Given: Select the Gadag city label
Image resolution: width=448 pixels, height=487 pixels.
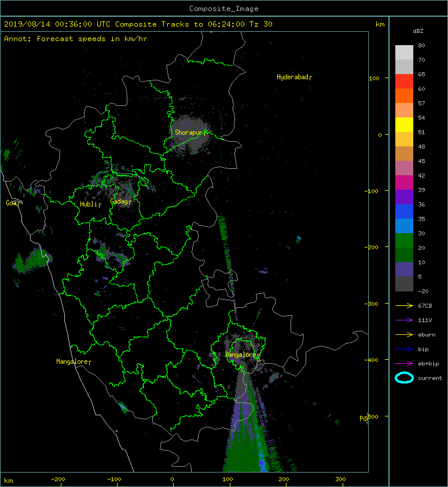Looking at the screenshot, I should pos(120,201).
